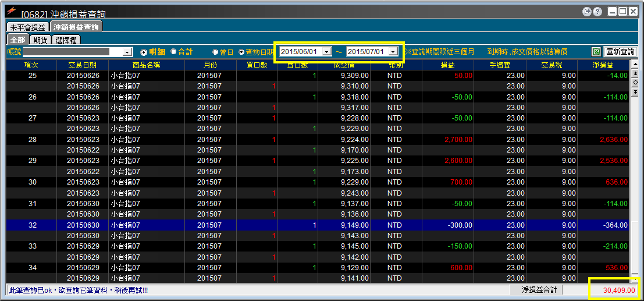The height and width of the screenshot is (301, 644).
Task: Jump to bottom with double-down arrow button
Action: [635, 91]
